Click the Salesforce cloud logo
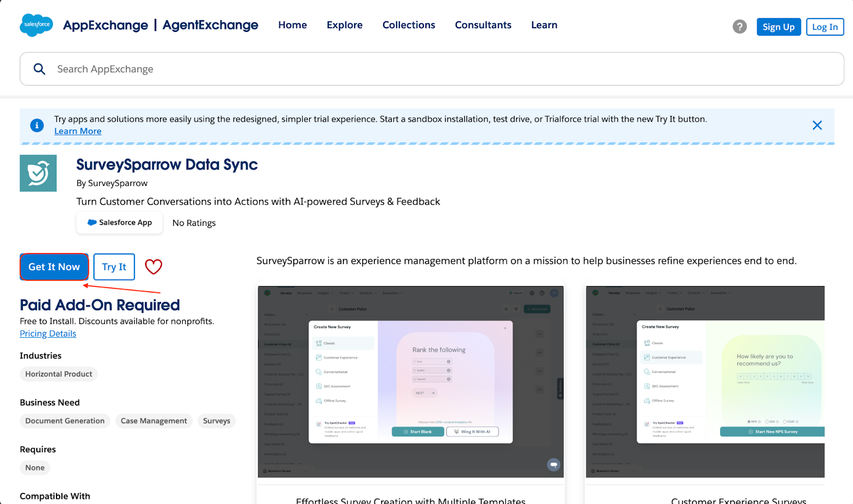The height and width of the screenshot is (504, 853). 36,25
